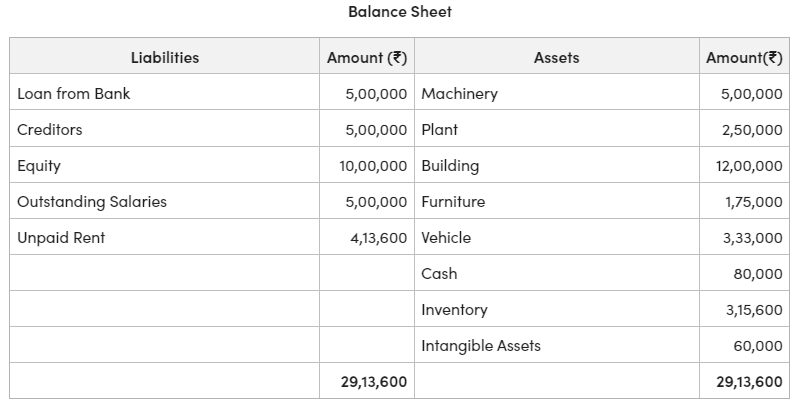Select the Plant asset label

440,130
